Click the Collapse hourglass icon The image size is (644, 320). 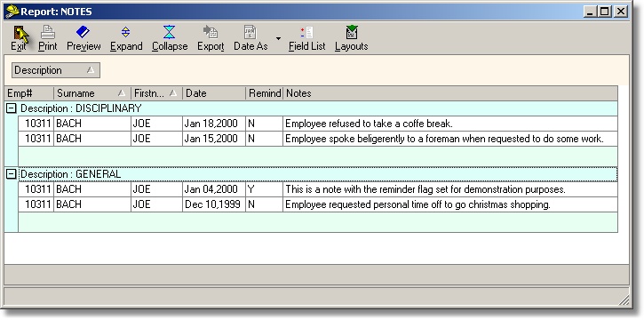169,32
